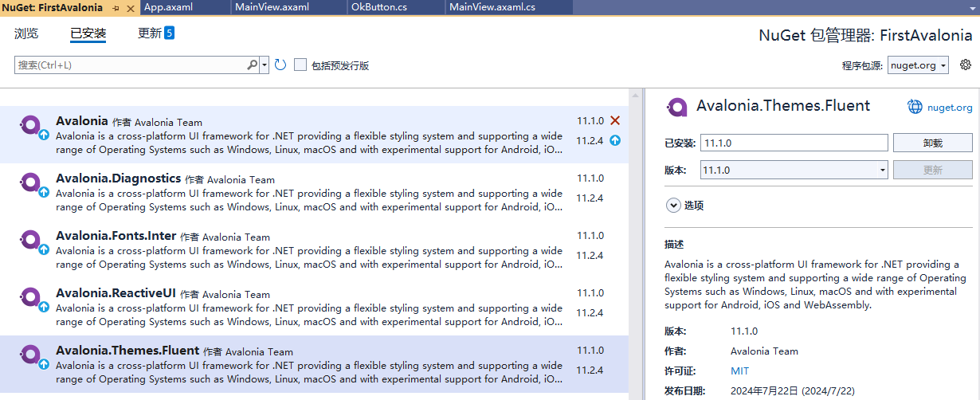Click red X to uninstall Avalonia
980x400 pixels.
click(x=615, y=120)
